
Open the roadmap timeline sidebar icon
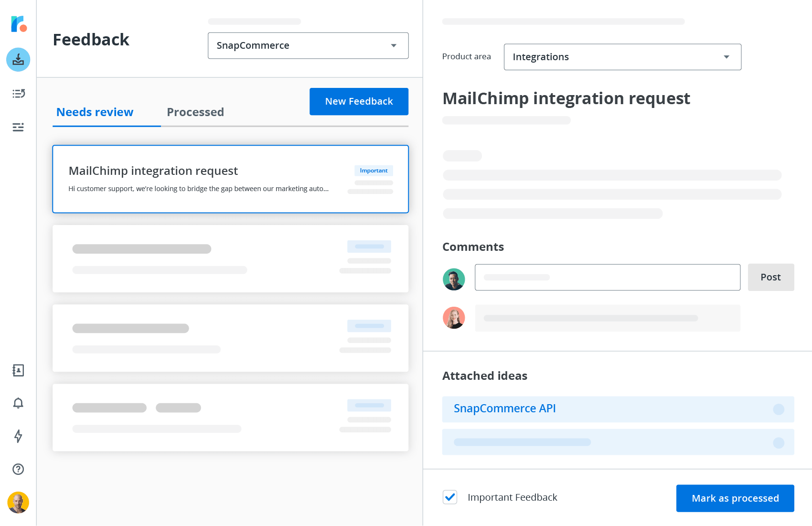pyautogui.click(x=18, y=127)
